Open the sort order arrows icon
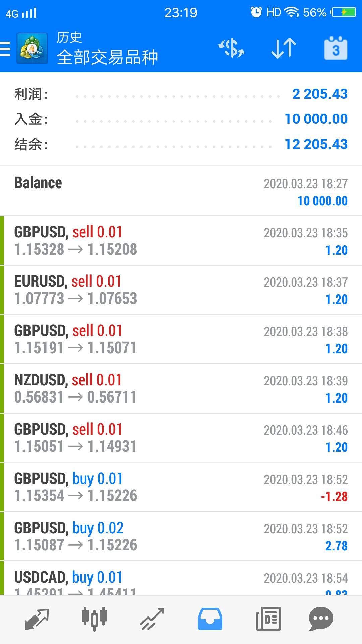The image size is (362, 644). coord(283,48)
